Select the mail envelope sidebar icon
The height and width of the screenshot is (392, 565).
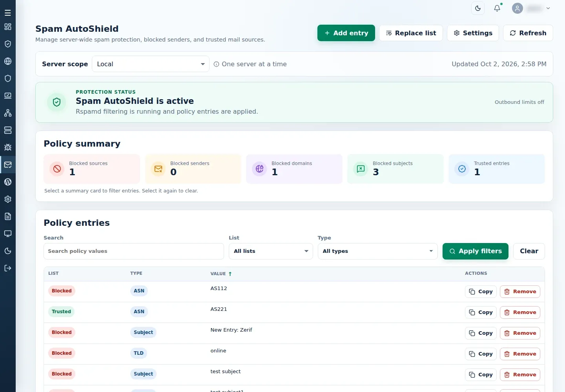8,165
